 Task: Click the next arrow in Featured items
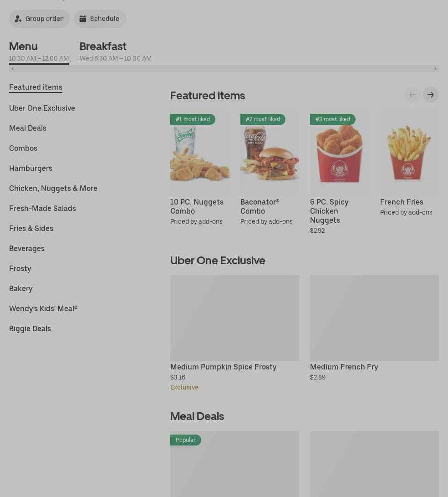click(431, 95)
